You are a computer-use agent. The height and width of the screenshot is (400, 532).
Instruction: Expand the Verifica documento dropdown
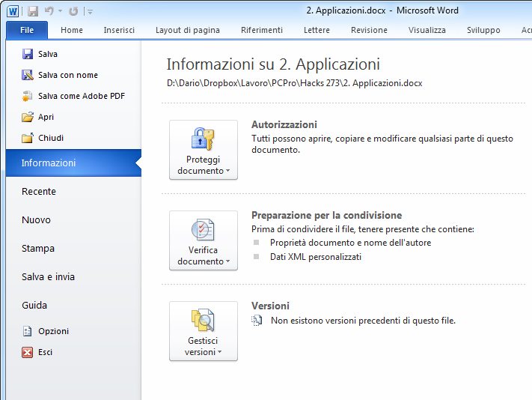[204, 240]
